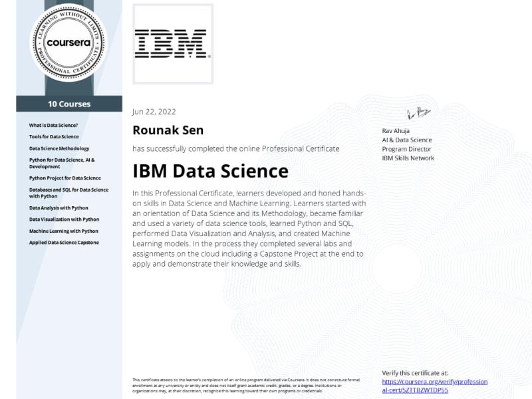
Task: Select 'What is Data Science?' course
Action: (53, 125)
